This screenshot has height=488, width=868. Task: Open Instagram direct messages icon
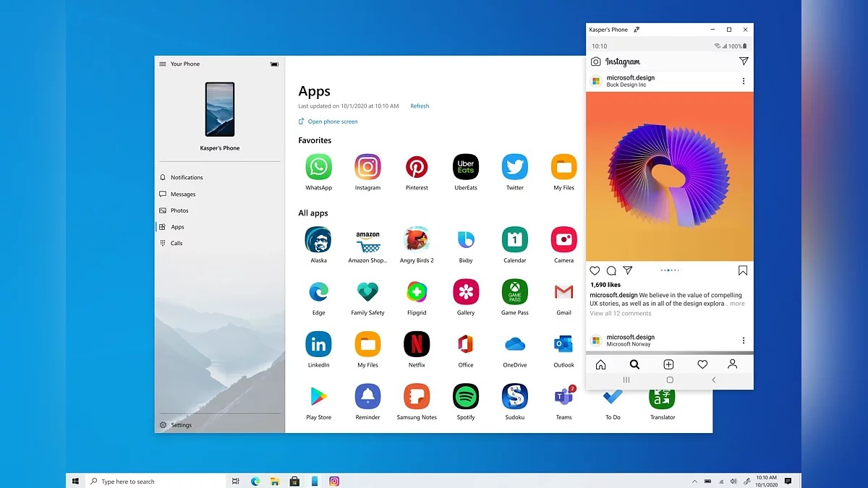[x=744, y=61]
